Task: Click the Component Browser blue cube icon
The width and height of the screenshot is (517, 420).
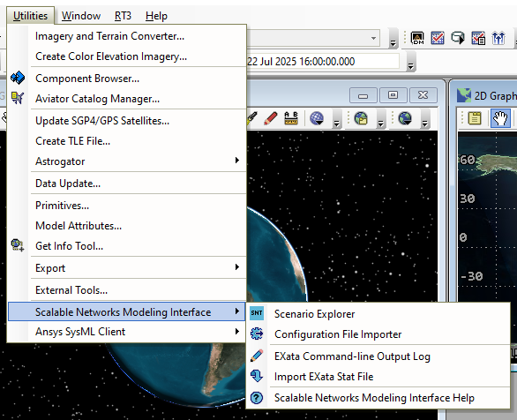Action: (18, 78)
